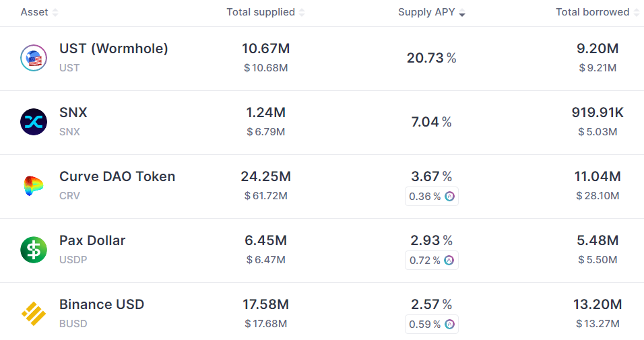Screen dimensions: 644x340
Task: Click the $ 17.68M supplied amount
Action: pos(265,324)
